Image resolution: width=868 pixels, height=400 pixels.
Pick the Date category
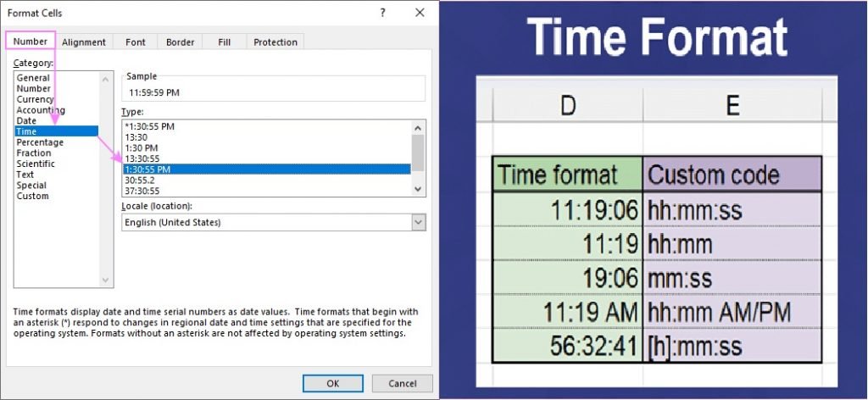pyautogui.click(x=25, y=121)
